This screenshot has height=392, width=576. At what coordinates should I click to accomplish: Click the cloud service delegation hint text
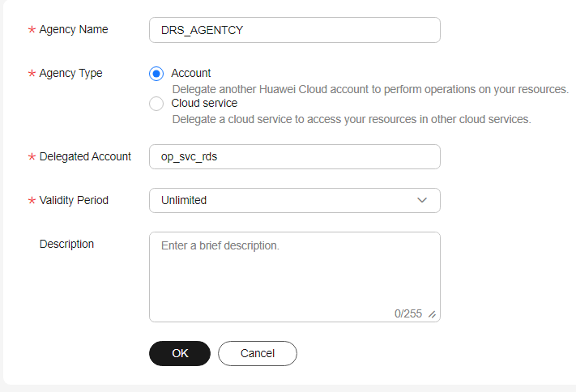tap(352, 119)
